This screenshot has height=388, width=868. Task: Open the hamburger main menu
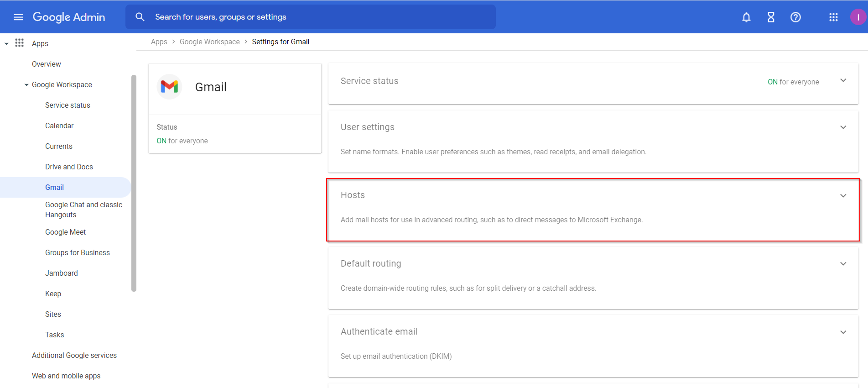(18, 17)
